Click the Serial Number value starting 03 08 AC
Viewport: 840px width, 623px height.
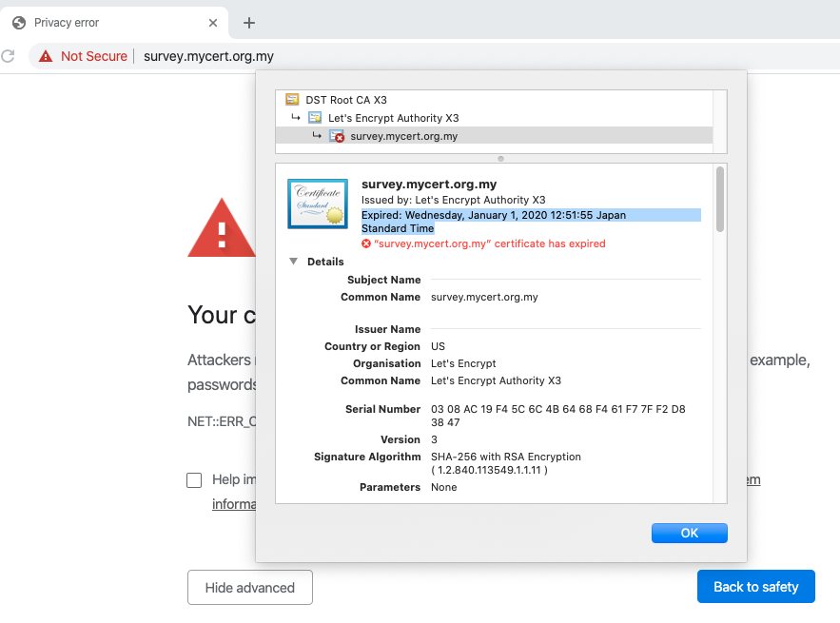point(558,416)
